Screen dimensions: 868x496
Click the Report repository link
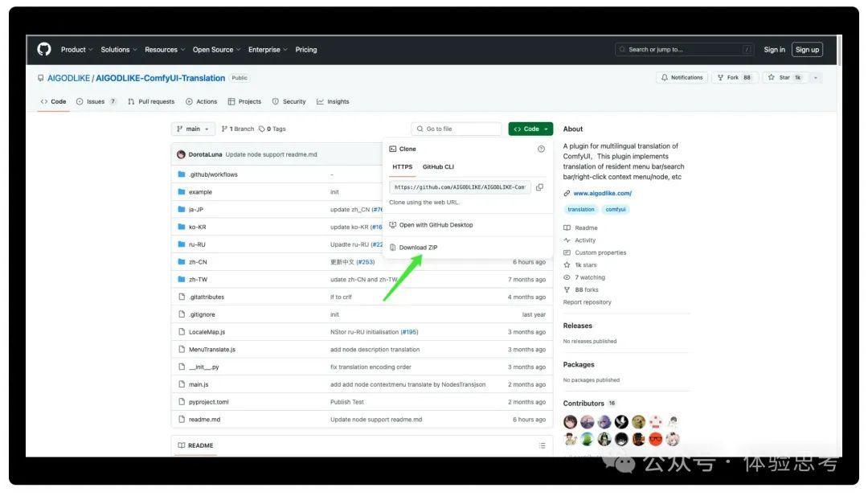pos(588,302)
